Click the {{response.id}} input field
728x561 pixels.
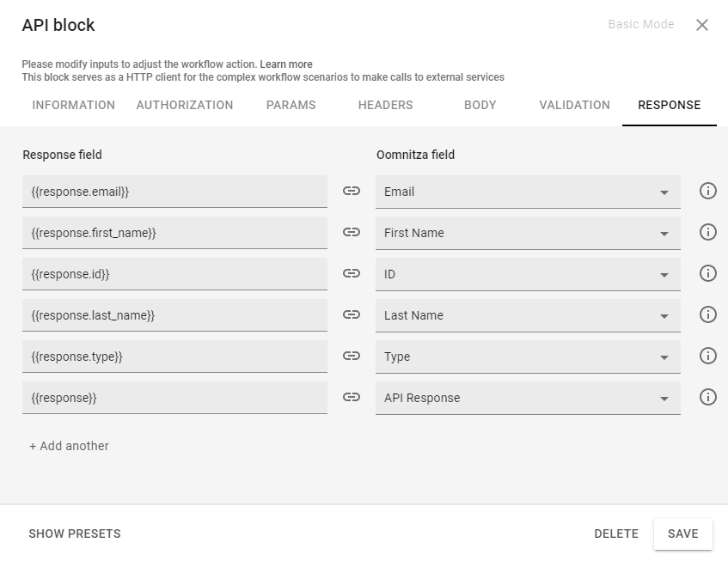(x=174, y=273)
